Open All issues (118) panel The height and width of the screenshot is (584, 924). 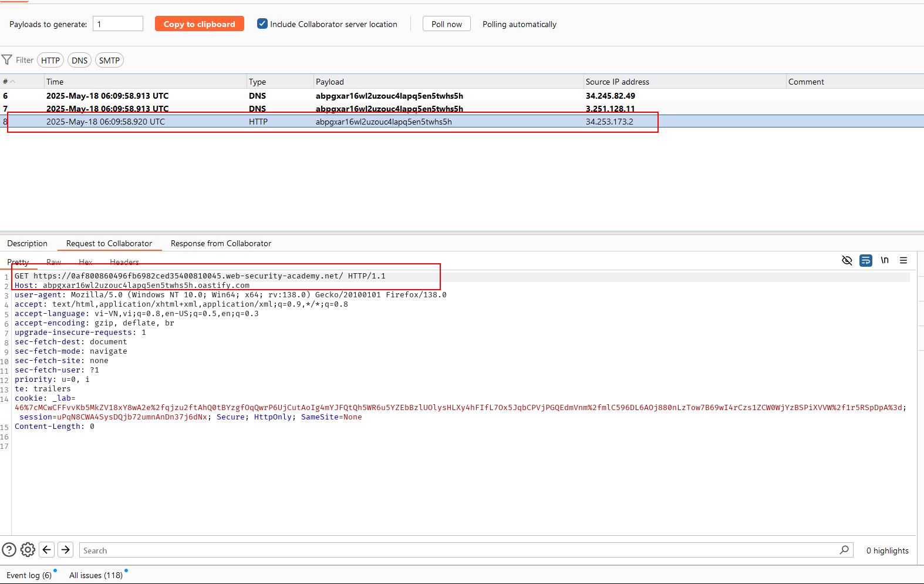click(96, 575)
